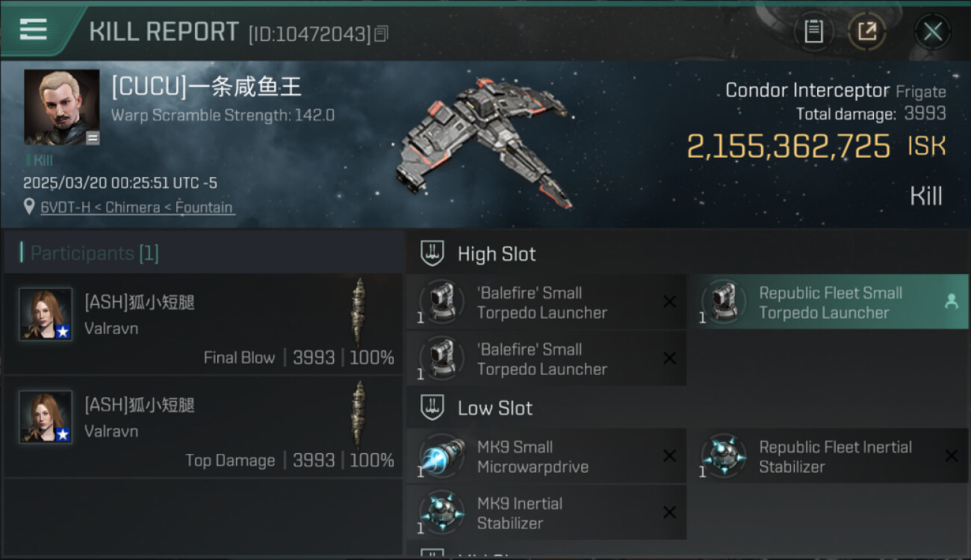Image resolution: width=971 pixels, height=560 pixels.
Task: Select the Republic Fleet Small Torpedo Launcher
Action: [x=828, y=302]
